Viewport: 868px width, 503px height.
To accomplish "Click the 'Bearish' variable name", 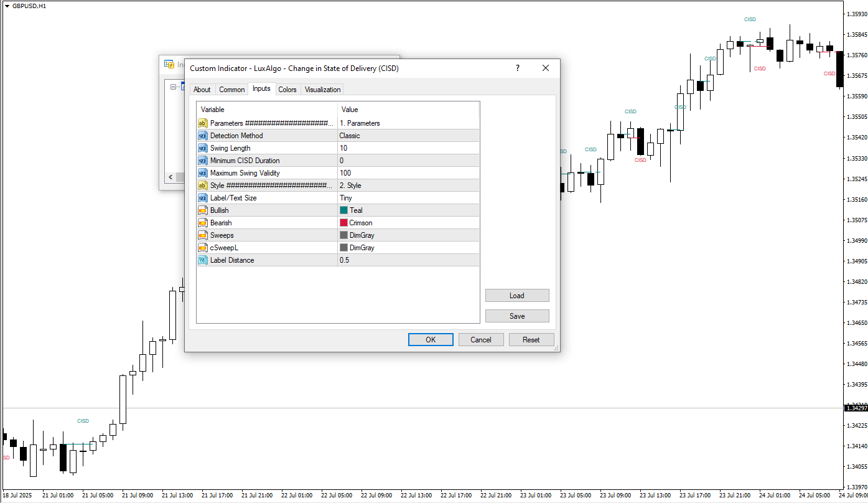I will pyautogui.click(x=221, y=223).
